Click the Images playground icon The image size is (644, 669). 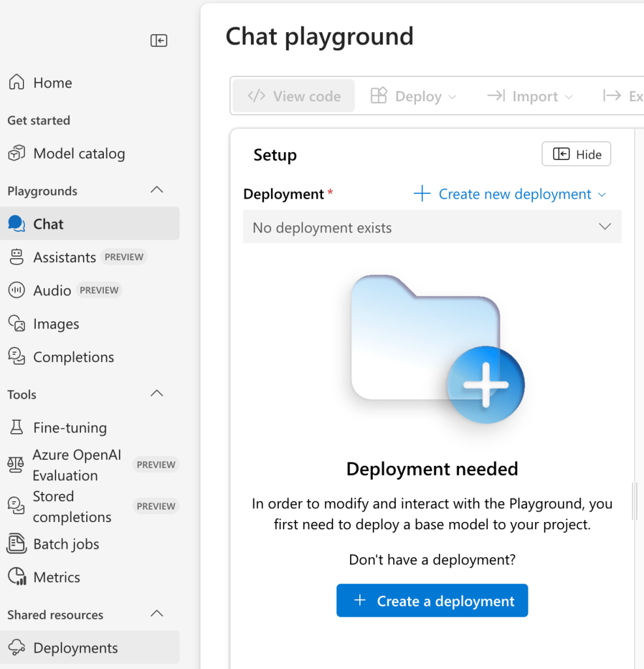click(x=16, y=324)
